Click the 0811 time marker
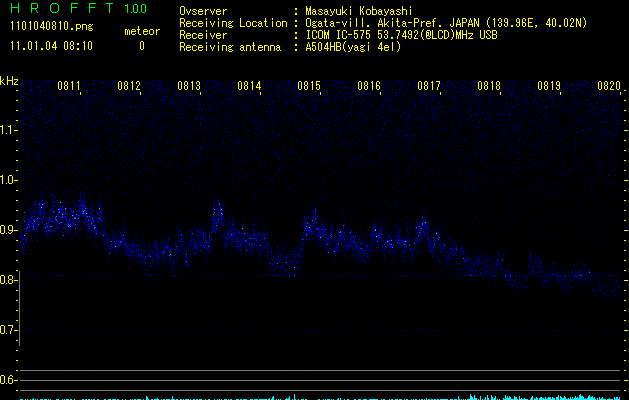629x400 pixels. pyautogui.click(x=69, y=87)
